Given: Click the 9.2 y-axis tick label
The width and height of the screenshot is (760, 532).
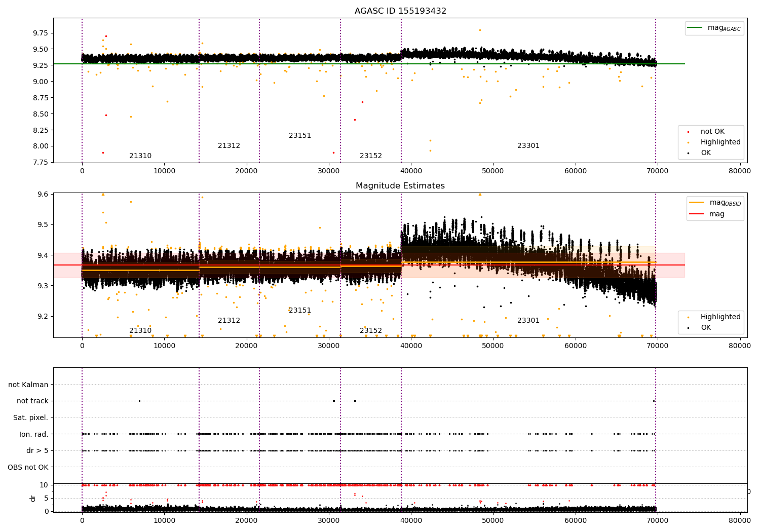Looking at the screenshot, I should tap(43, 317).
